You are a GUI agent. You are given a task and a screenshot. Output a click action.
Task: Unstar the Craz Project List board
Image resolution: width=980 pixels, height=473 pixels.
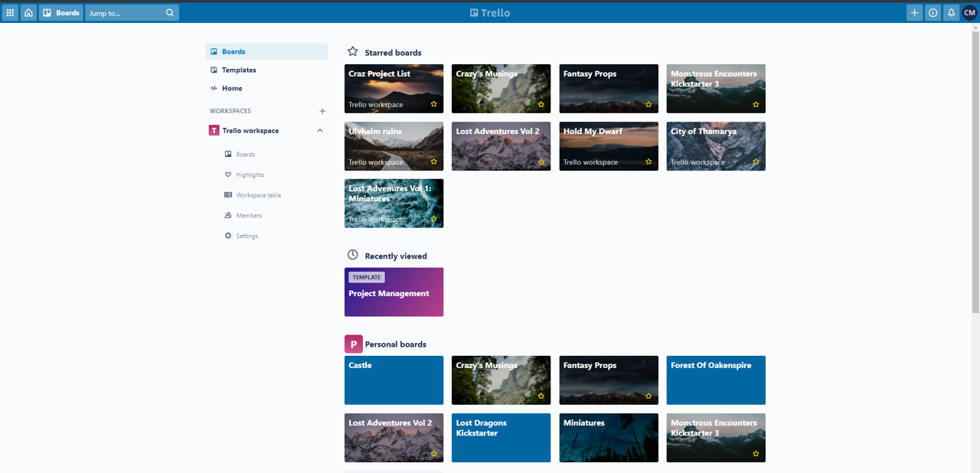click(x=433, y=104)
